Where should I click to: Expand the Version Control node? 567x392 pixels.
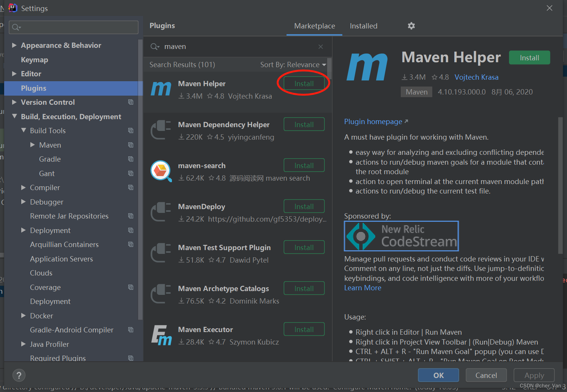click(14, 102)
